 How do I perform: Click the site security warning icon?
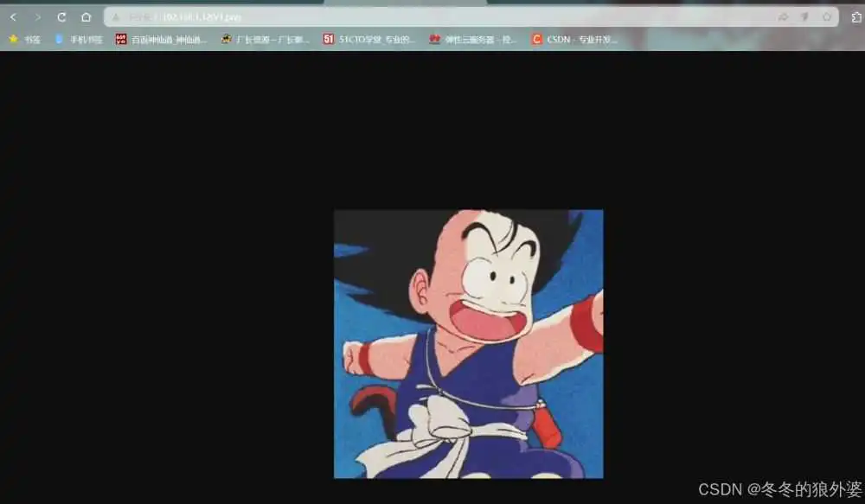116,17
